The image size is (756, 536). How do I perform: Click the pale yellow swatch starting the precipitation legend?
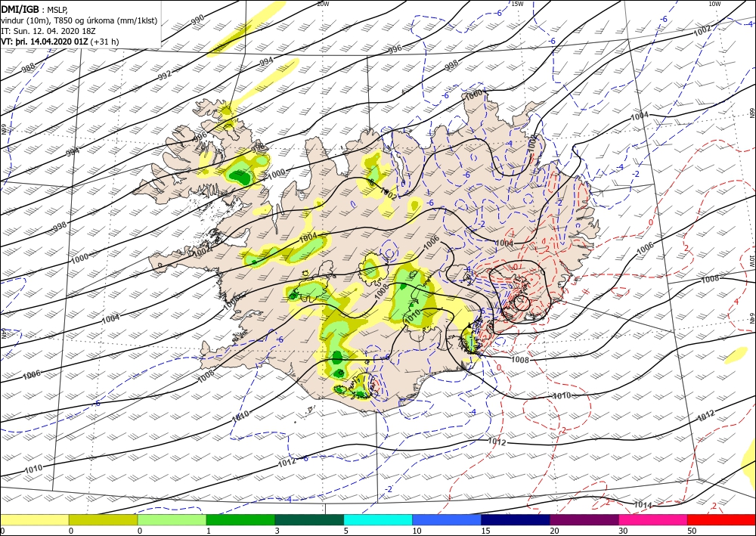click(x=34, y=519)
